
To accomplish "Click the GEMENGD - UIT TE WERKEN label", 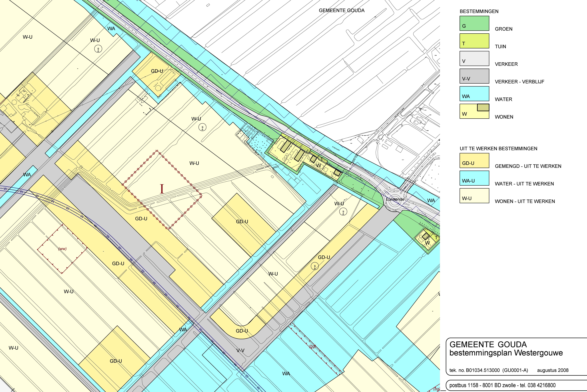I will tap(528, 166).
